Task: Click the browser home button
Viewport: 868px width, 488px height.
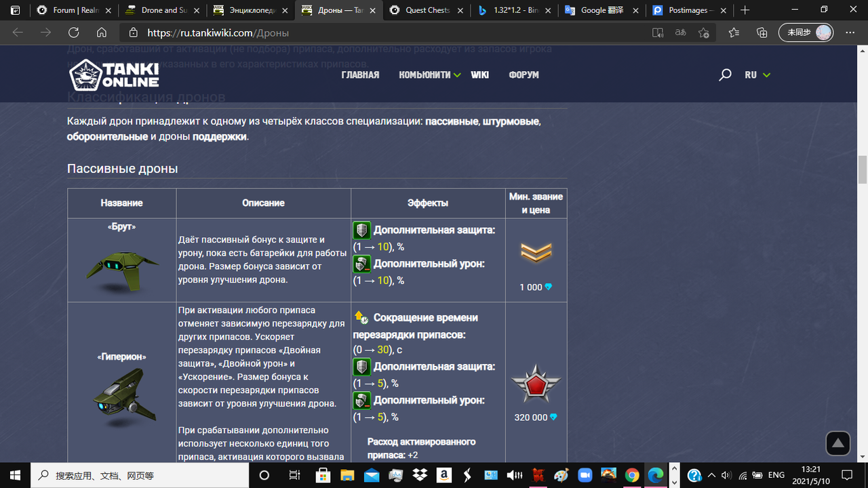Action: click(x=102, y=33)
